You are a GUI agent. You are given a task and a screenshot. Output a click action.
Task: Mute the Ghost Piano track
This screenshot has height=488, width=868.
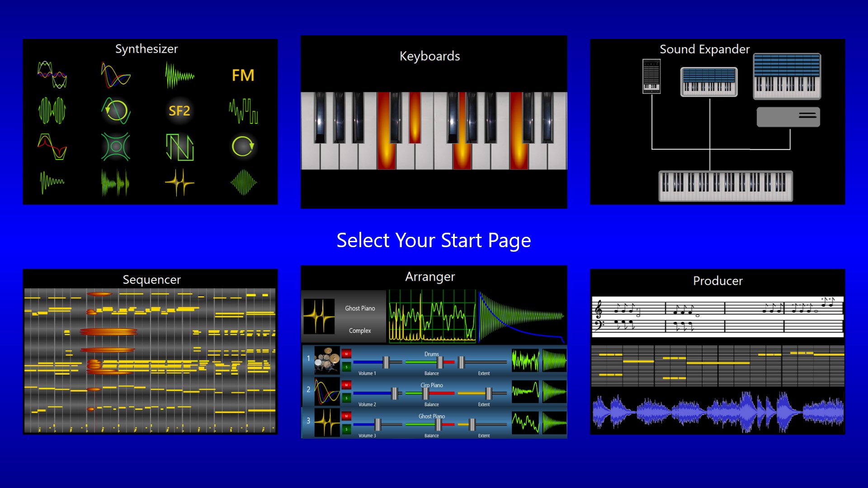pos(346,416)
